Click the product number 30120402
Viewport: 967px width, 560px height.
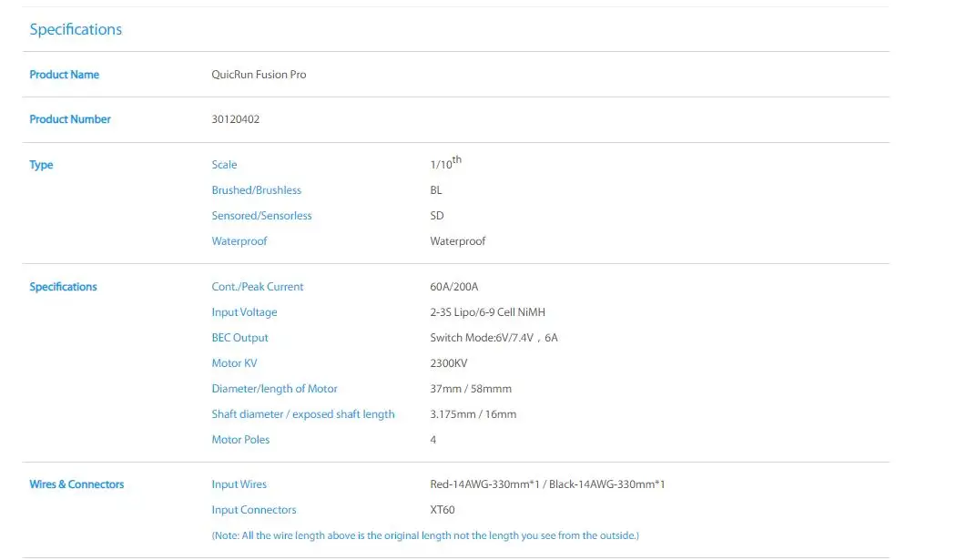point(236,119)
